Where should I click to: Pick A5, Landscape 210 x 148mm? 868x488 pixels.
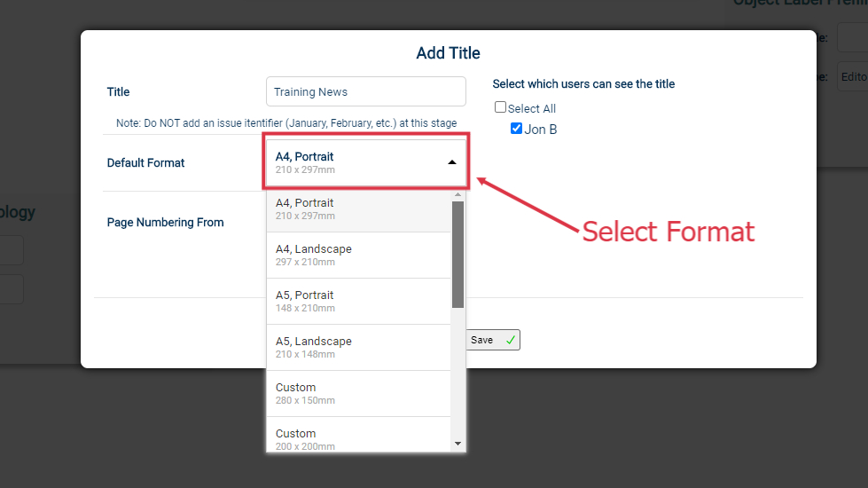click(359, 347)
